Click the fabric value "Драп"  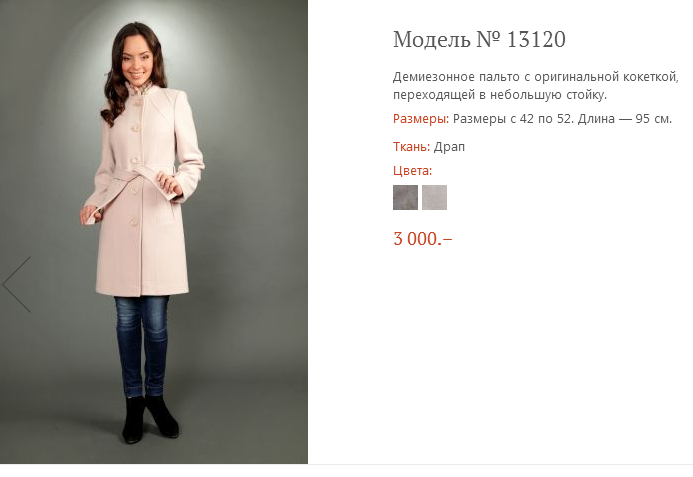click(450, 147)
